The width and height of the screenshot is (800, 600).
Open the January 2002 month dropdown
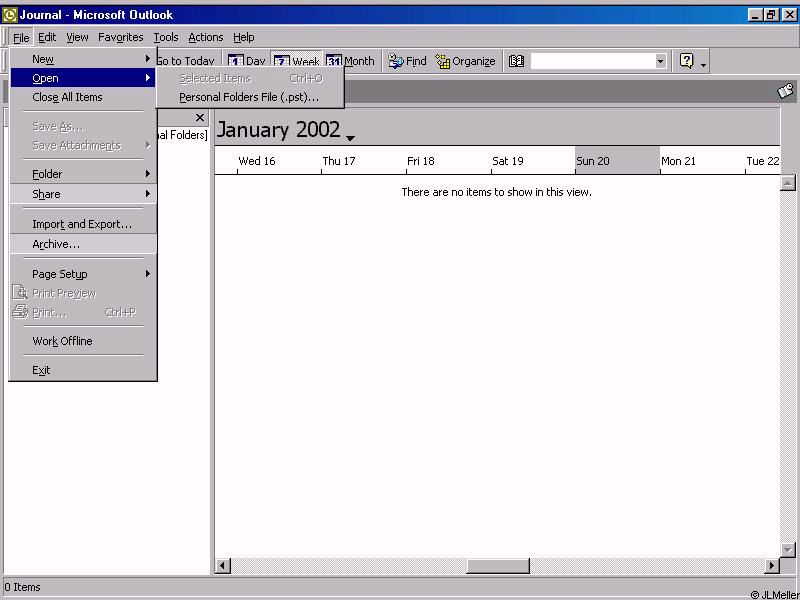350,138
